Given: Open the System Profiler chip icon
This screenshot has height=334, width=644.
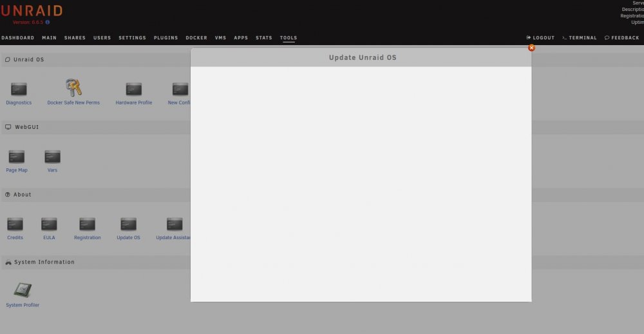Looking at the screenshot, I should 23,290.
